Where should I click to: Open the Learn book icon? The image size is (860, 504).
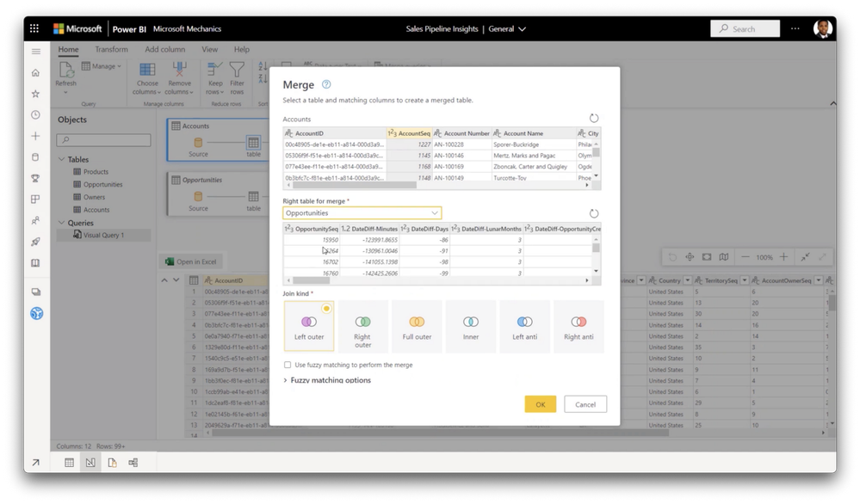[x=35, y=263]
